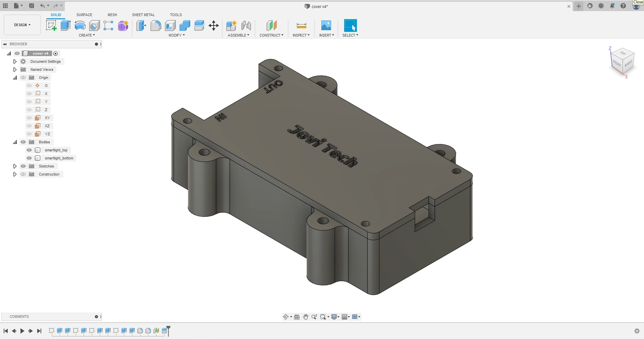Click the Create Form icon
The width and height of the screenshot is (644, 339).
(x=123, y=26)
